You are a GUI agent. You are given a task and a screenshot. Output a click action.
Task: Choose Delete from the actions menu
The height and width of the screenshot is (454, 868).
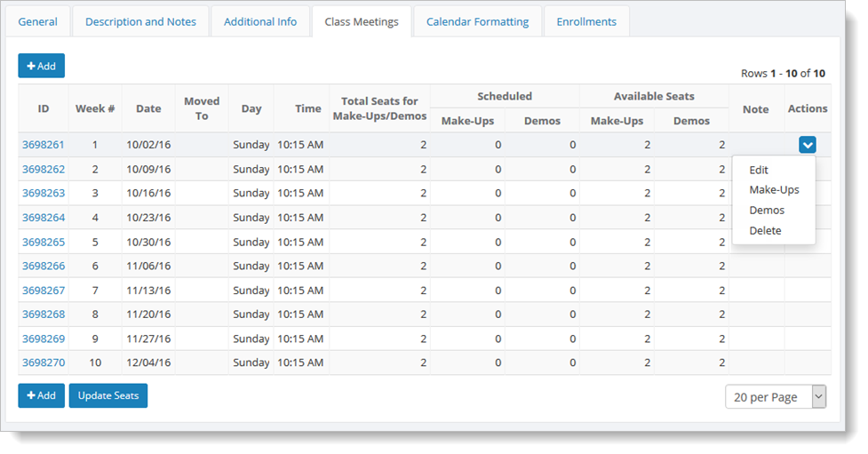click(765, 231)
